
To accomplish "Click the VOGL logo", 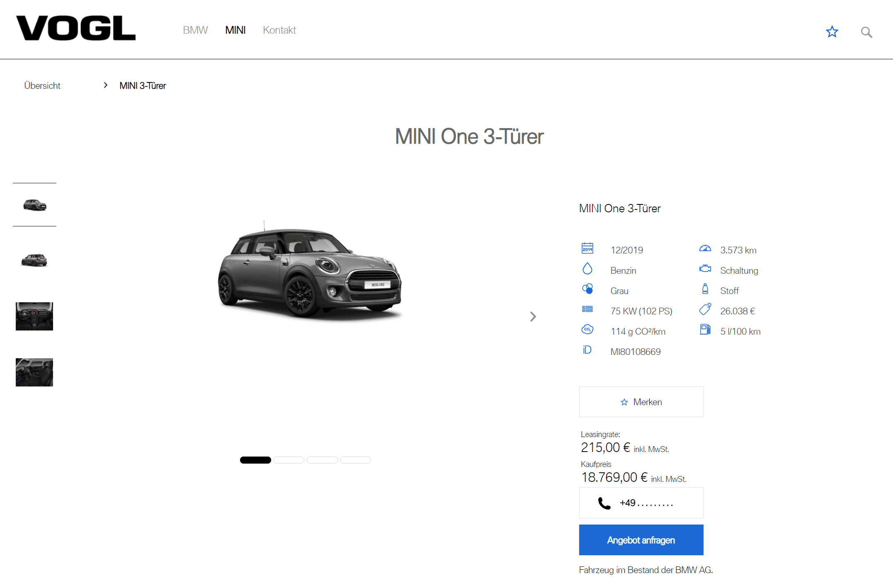I will coord(76,28).
